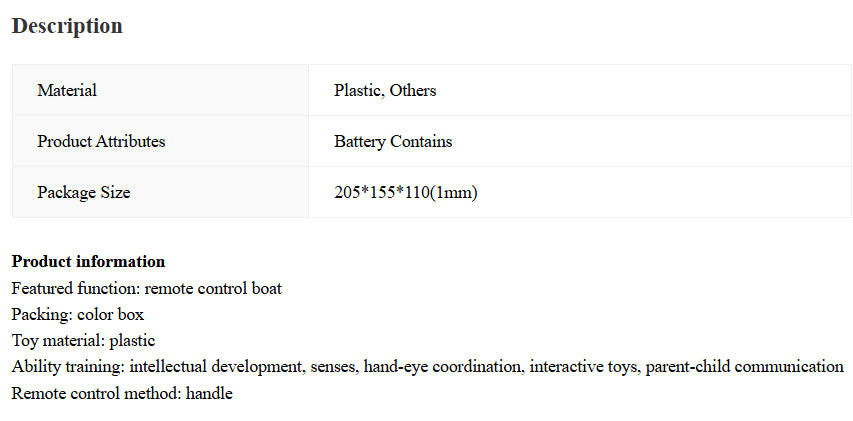Click the phrase "parent-child communication"
The image size is (853, 421).
coord(744,366)
